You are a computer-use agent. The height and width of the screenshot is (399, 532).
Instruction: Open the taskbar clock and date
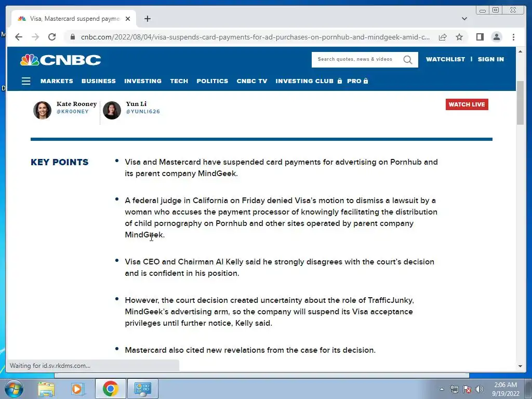[506, 389]
